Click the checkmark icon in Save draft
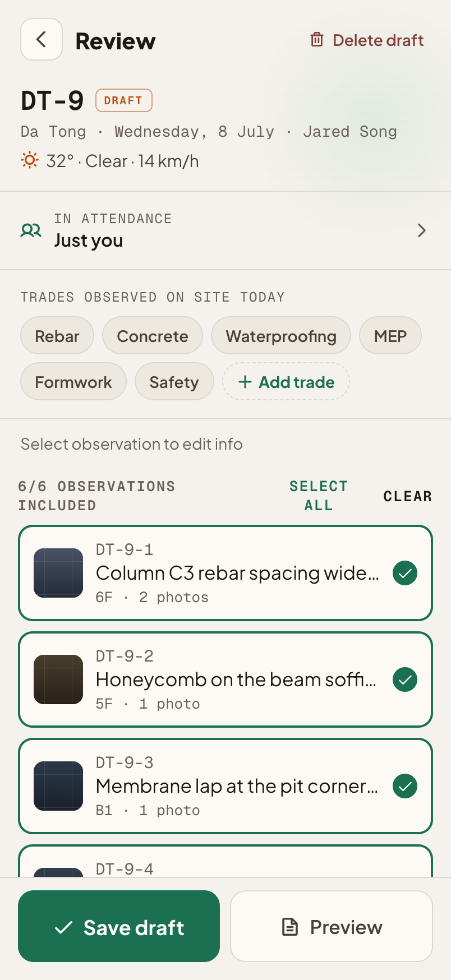Image resolution: width=451 pixels, height=980 pixels. click(64, 927)
